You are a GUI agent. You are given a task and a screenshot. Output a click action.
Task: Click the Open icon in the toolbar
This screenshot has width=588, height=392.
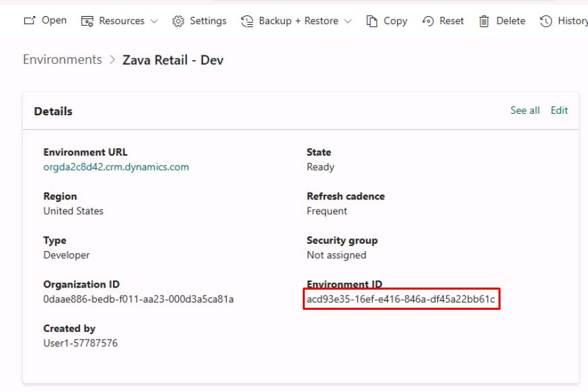click(30, 21)
